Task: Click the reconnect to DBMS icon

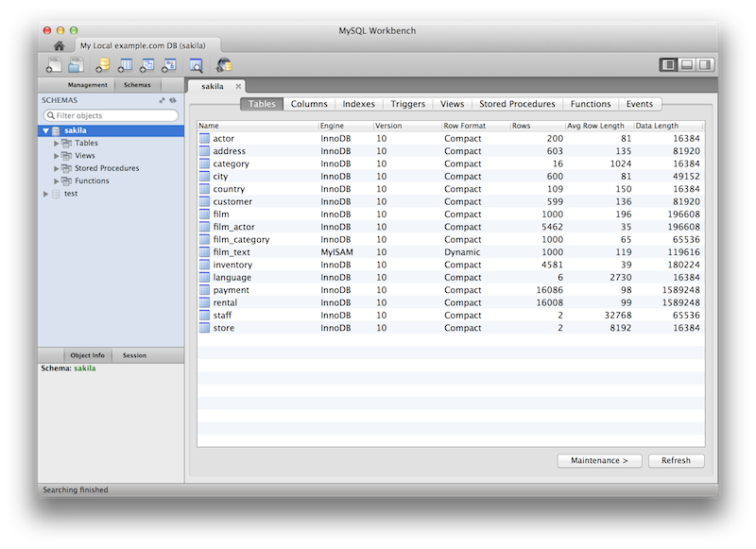Action: (x=224, y=65)
